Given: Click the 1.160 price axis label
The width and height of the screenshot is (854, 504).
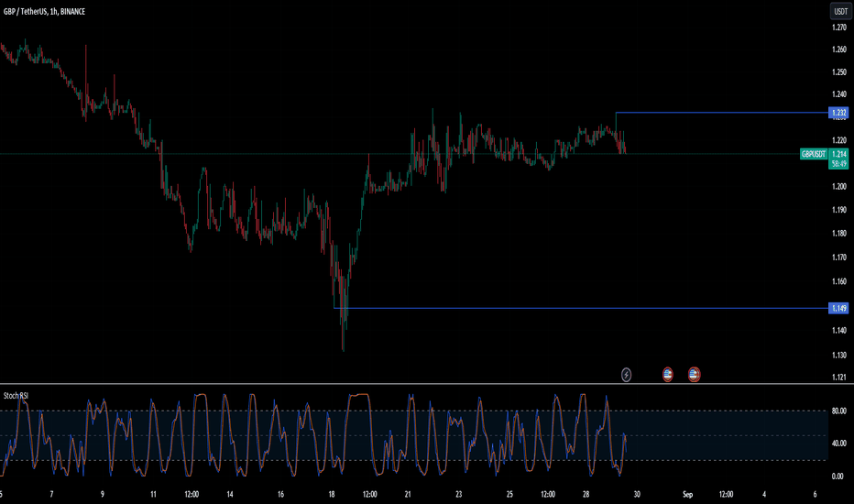Looking at the screenshot, I should (838, 281).
